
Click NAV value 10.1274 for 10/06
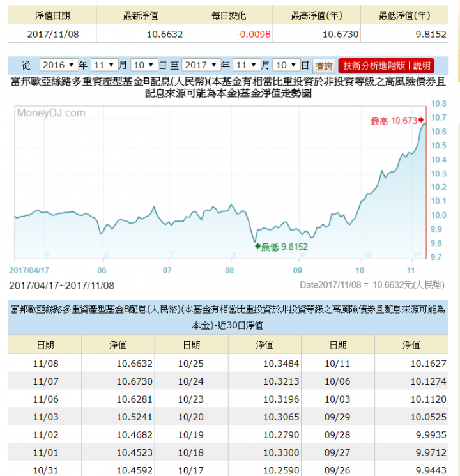tap(429, 381)
